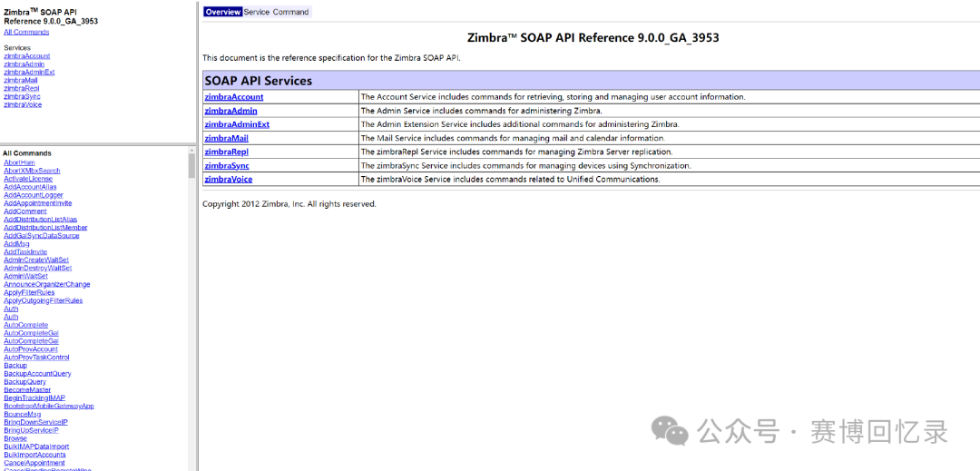Image resolution: width=980 pixels, height=471 pixels.
Task: Open the BringDownServiceIP command
Action: click(35, 422)
